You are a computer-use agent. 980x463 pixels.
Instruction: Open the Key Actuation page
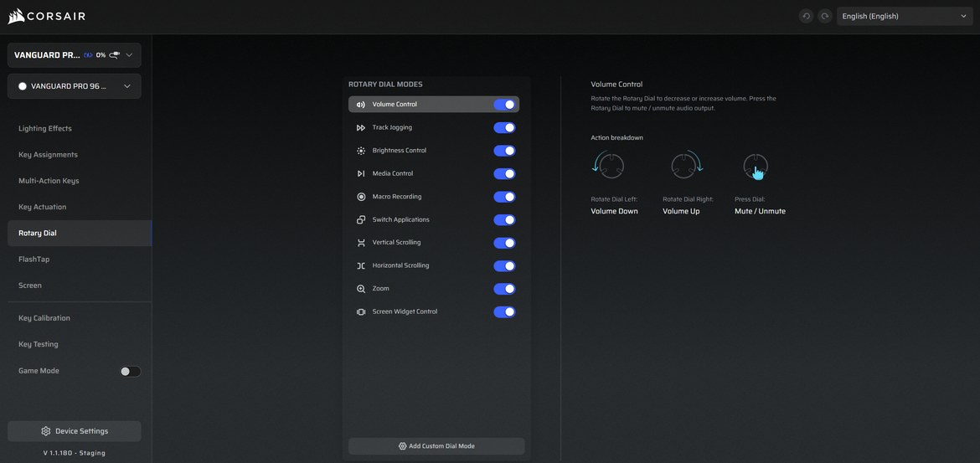click(43, 207)
